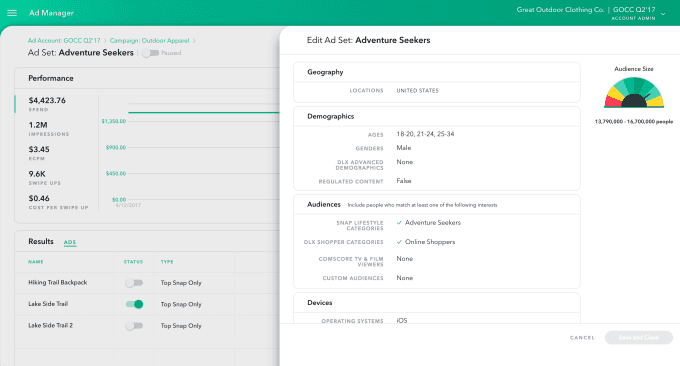Viewport: 680px width, 366px height.
Task: Click the Audience Size gauge
Action: (x=634, y=92)
